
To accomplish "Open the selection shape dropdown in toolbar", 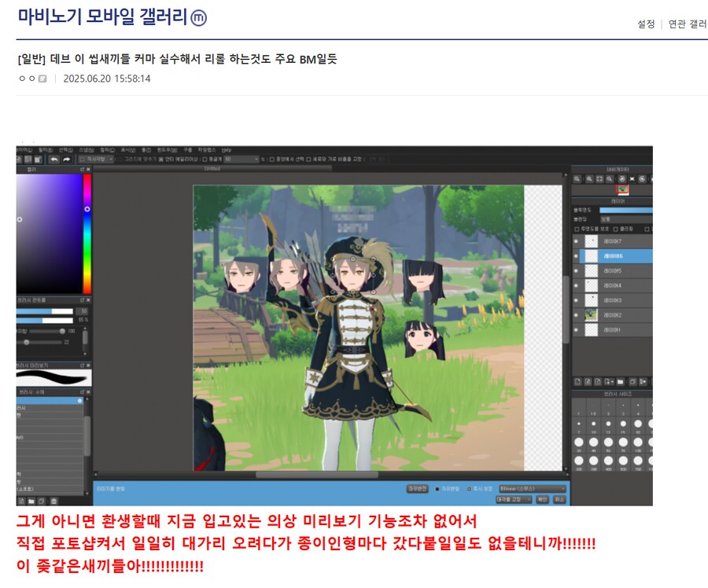I will (97, 160).
